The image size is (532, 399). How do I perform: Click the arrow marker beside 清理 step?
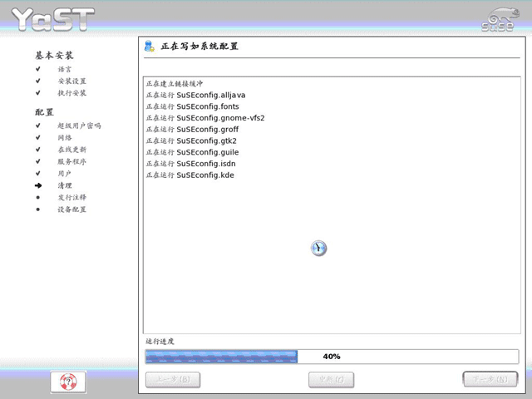38,185
